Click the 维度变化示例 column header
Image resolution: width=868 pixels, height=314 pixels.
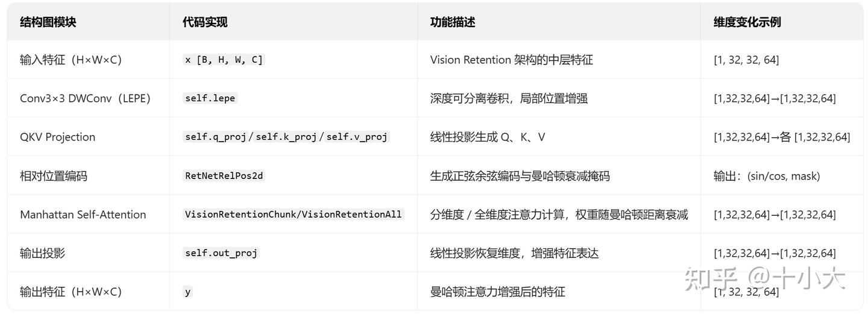pos(747,22)
